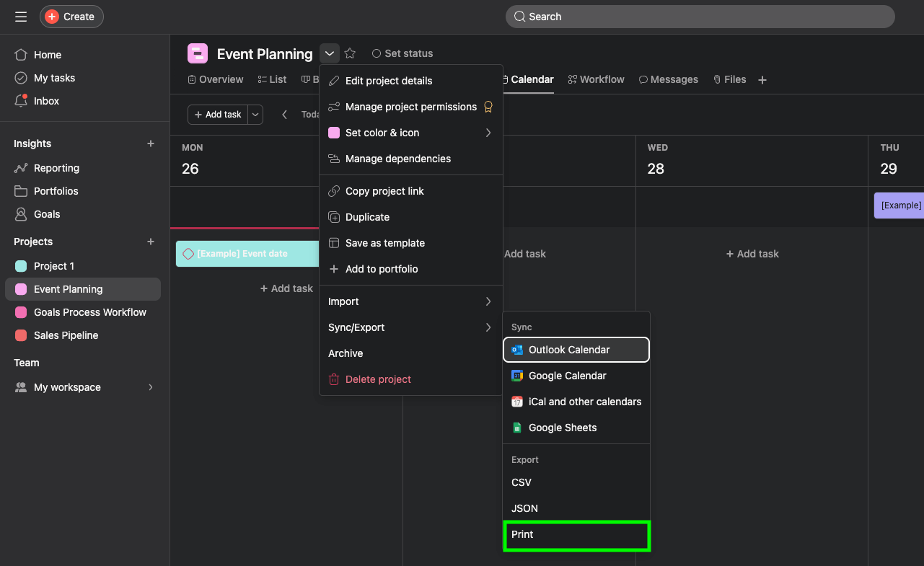Star the Event Planning project
The width and height of the screenshot is (924, 566).
tap(350, 53)
